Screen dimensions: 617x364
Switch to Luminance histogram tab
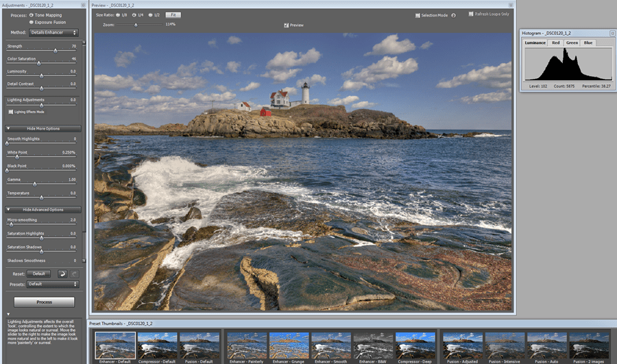point(535,43)
